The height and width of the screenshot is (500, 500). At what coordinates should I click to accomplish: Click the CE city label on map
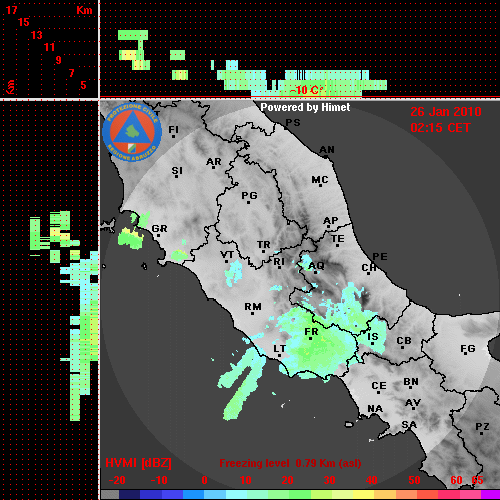pyautogui.click(x=379, y=386)
